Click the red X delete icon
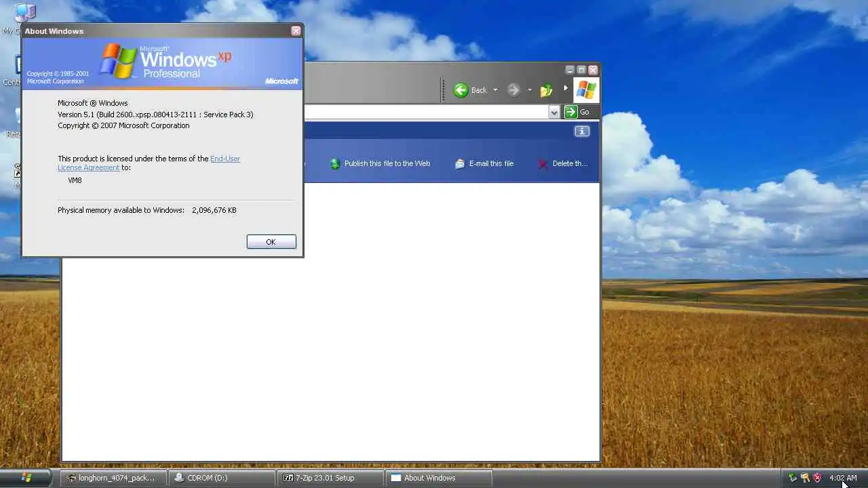 [542, 164]
